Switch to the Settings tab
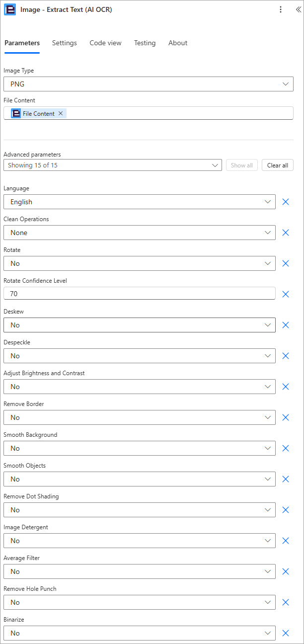This screenshot has height=644, width=304. pos(65,43)
